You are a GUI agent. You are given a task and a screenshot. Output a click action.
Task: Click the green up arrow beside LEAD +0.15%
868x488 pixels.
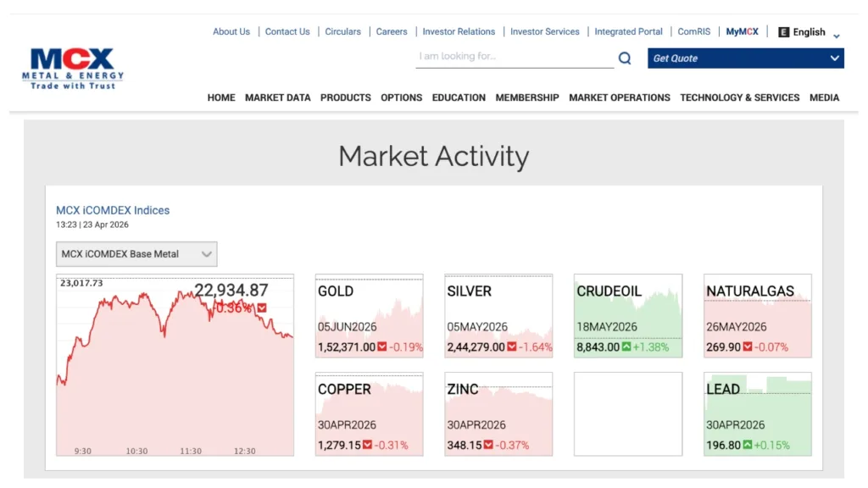[x=748, y=445]
